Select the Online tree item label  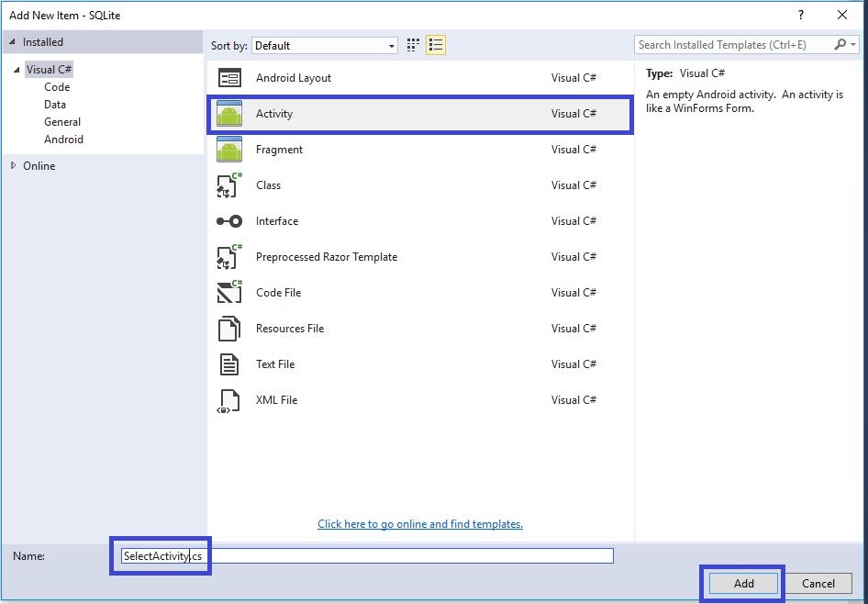39,165
